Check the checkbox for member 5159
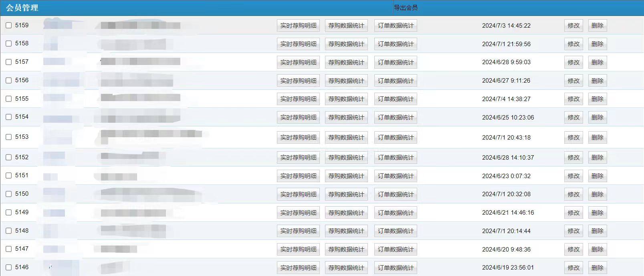The height and width of the screenshot is (276, 644). tap(9, 25)
